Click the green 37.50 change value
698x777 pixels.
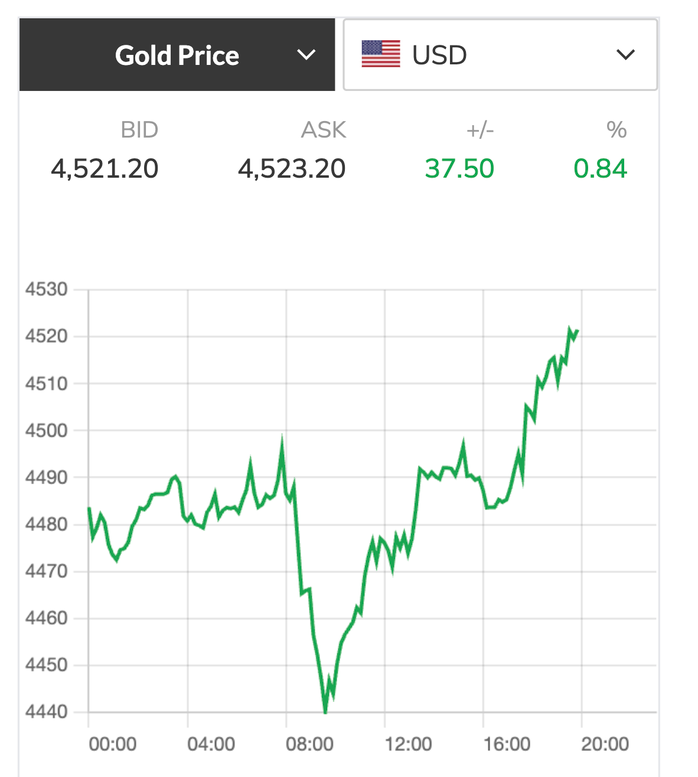tap(459, 169)
